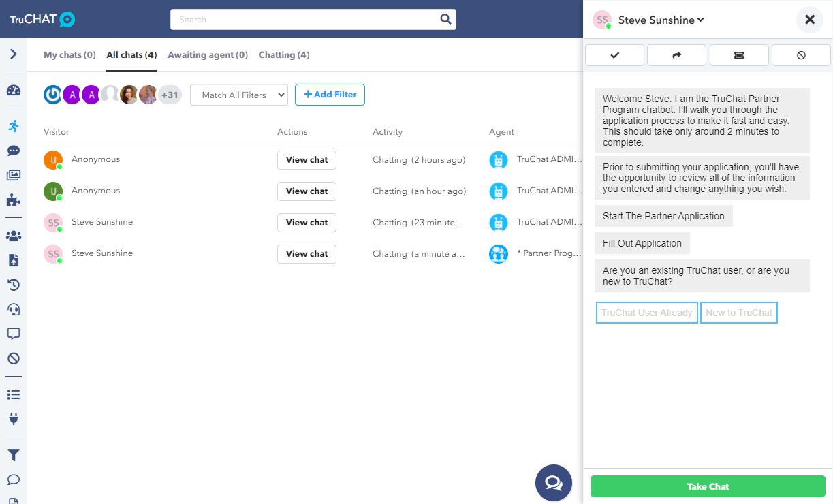
Task: Open the puzzle piece integrations icon
Action: point(13,200)
